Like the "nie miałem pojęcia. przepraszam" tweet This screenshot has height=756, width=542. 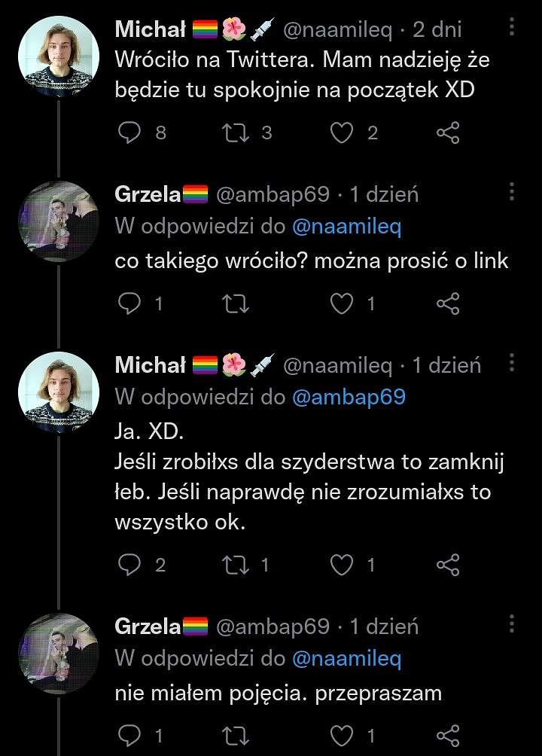point(342,736)
